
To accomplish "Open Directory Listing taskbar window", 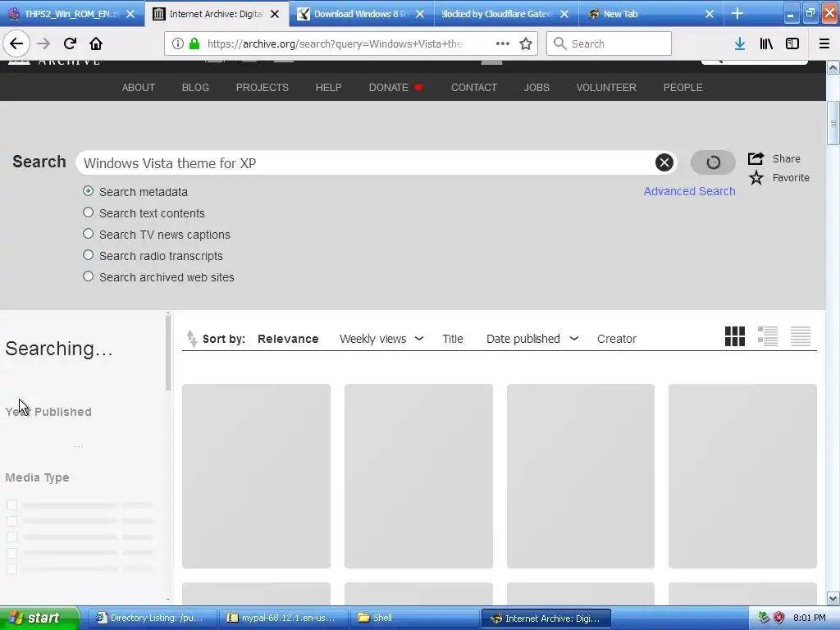I will tap(152, 618).
